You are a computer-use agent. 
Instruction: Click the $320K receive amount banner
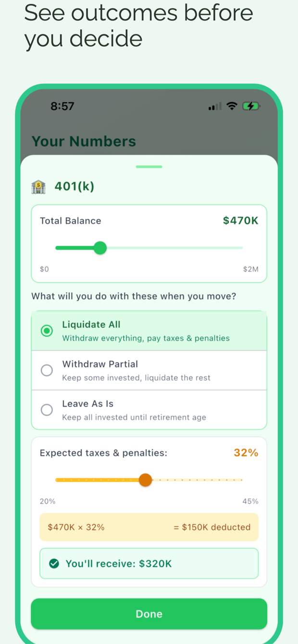pyautogui.click(x=149, y=563)
